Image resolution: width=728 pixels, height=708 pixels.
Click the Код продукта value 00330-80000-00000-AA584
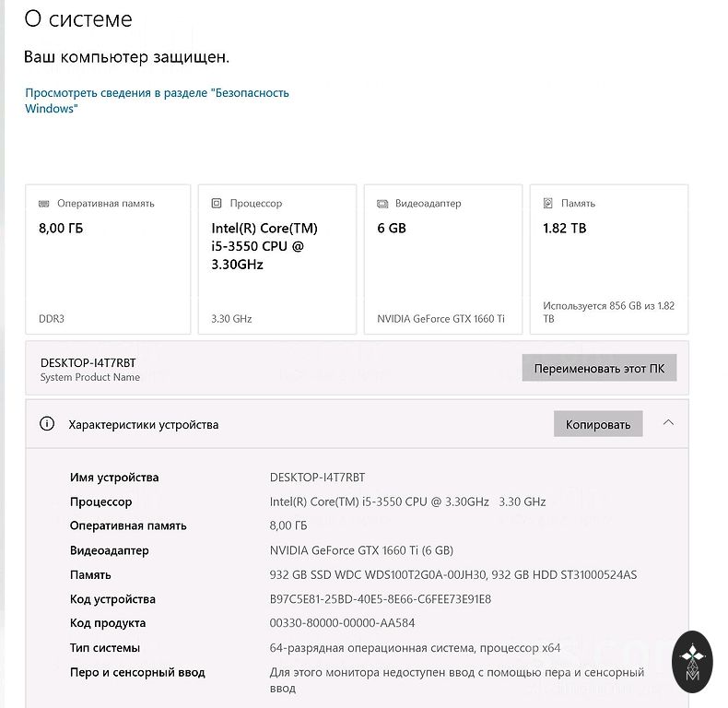pos(342,623)
